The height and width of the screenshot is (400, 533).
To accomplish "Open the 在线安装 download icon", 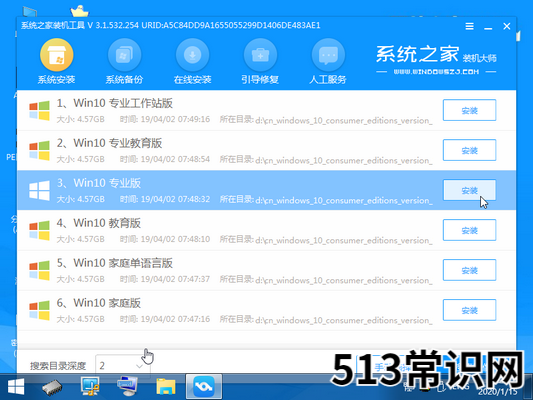I will pos(192,55).
